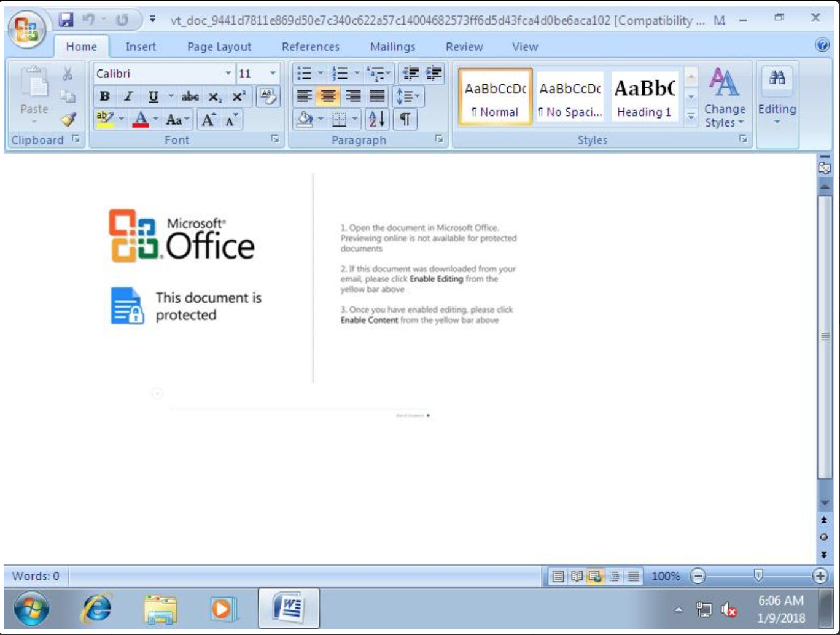Viewport: 840px width, 635px height.
Task: Select the Grow Font icon
Action: 208,120
